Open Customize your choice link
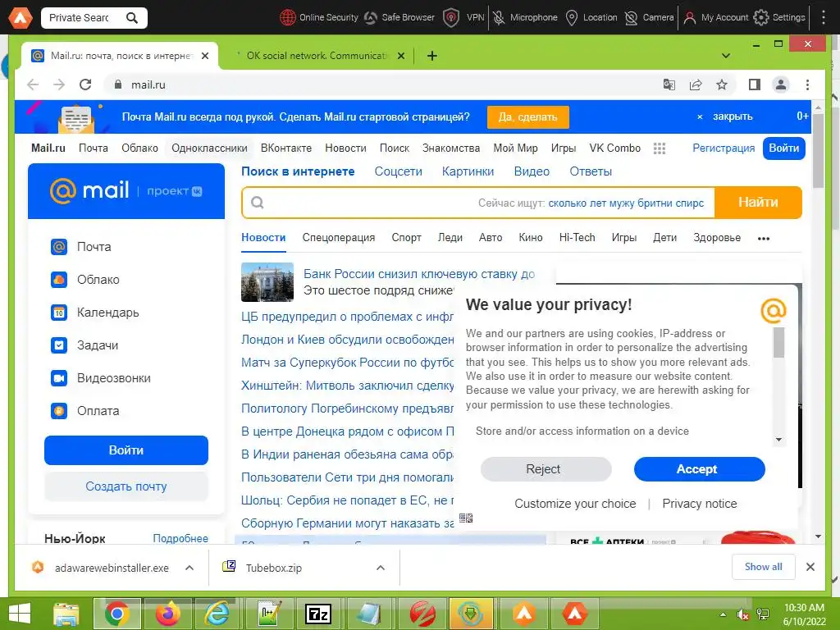 (575, 504)
